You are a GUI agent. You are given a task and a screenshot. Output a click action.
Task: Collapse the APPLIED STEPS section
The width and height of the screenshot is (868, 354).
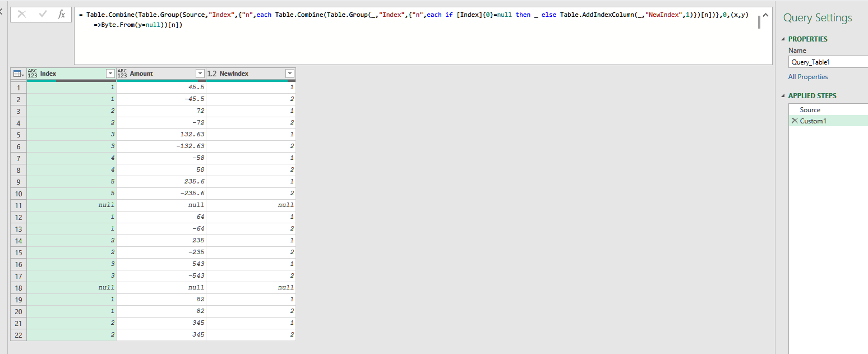pos(784,96)
